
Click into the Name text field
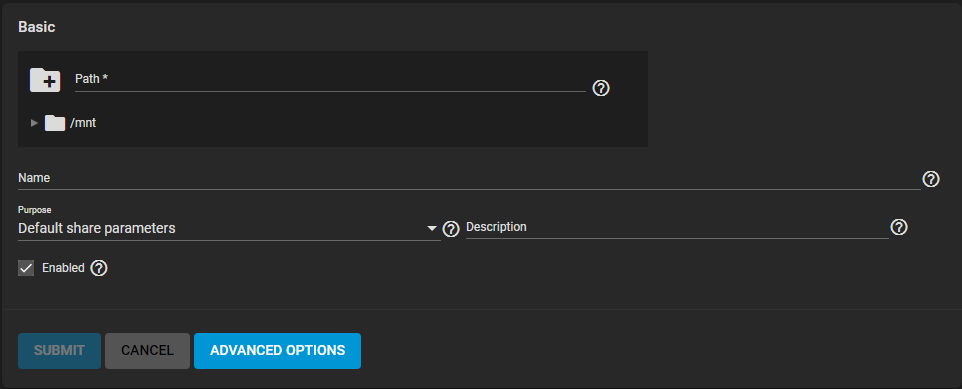(469, 179)
